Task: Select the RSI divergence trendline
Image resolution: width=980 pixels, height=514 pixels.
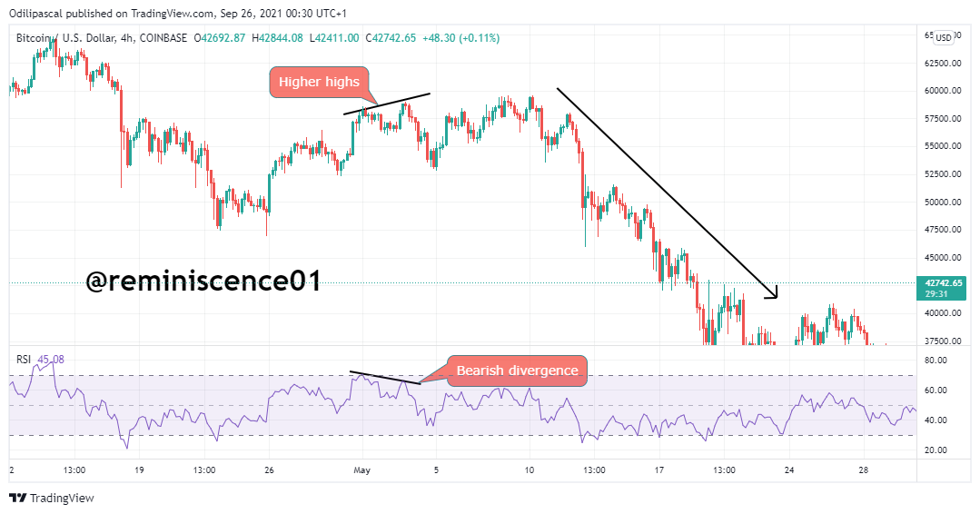Action: pos(385,377)
